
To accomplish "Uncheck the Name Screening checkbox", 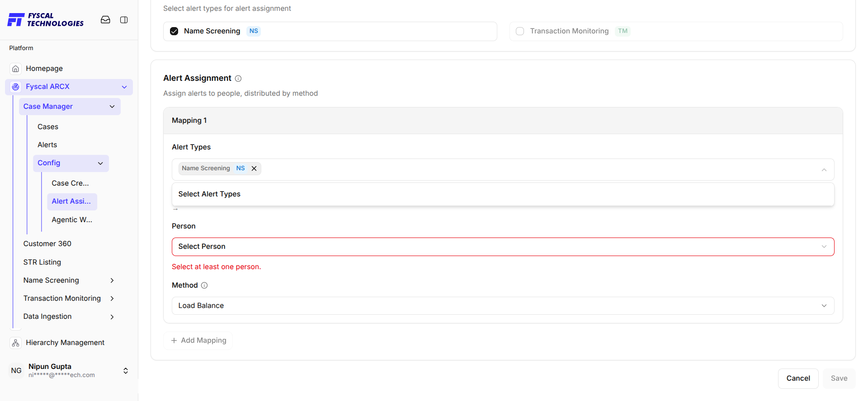I will click(x=174, y=31).
